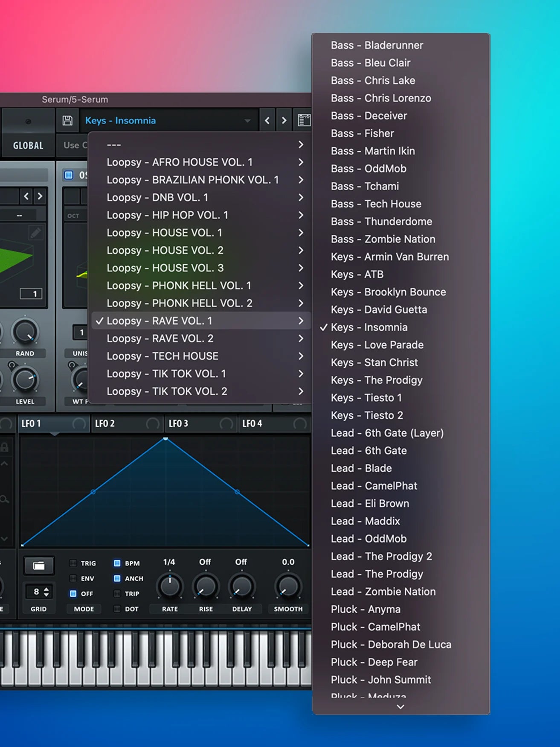Expand Loopsy - BRAZILIAN PHONK VOL. 1 submenu
Viewport: 560px width, 747px height.
tap(200, 180)
